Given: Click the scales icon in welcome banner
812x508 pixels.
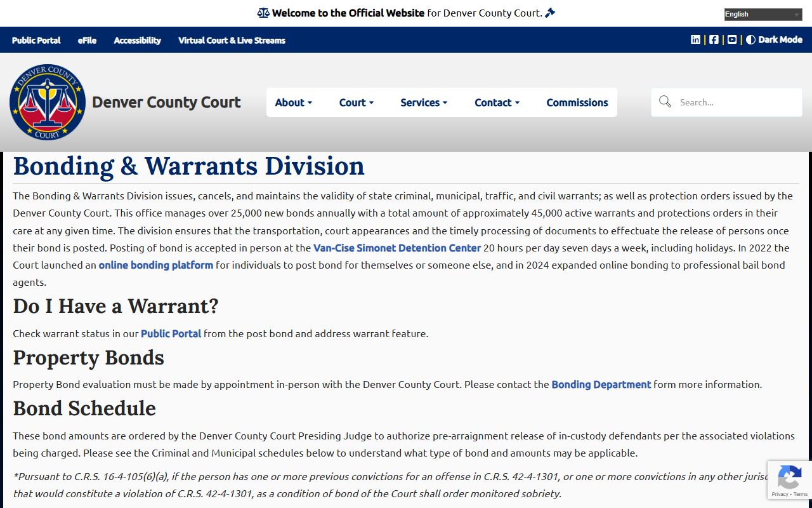Looking at the screenshot, I should tap(263, 13).
